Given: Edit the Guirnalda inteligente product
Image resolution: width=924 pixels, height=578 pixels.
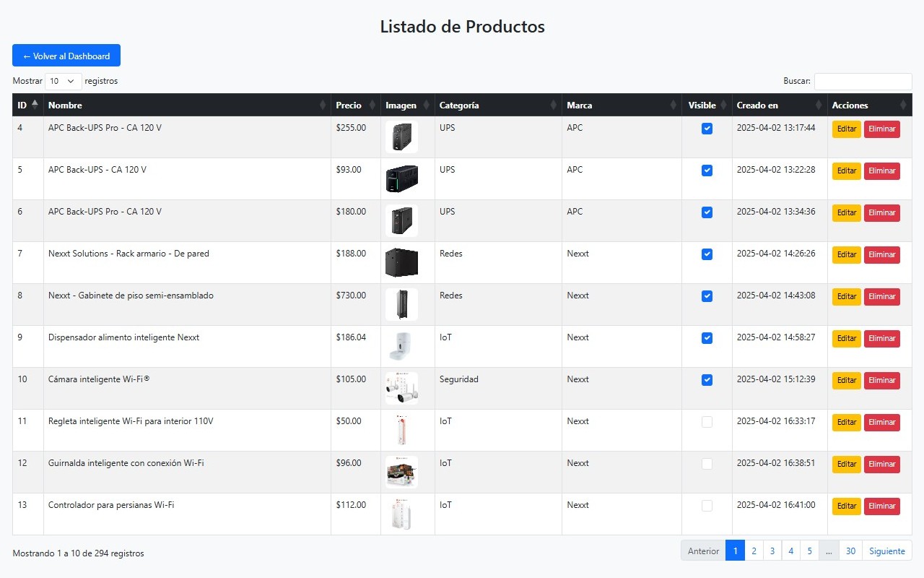Looking at the screenshot, I should coord(847,465).
